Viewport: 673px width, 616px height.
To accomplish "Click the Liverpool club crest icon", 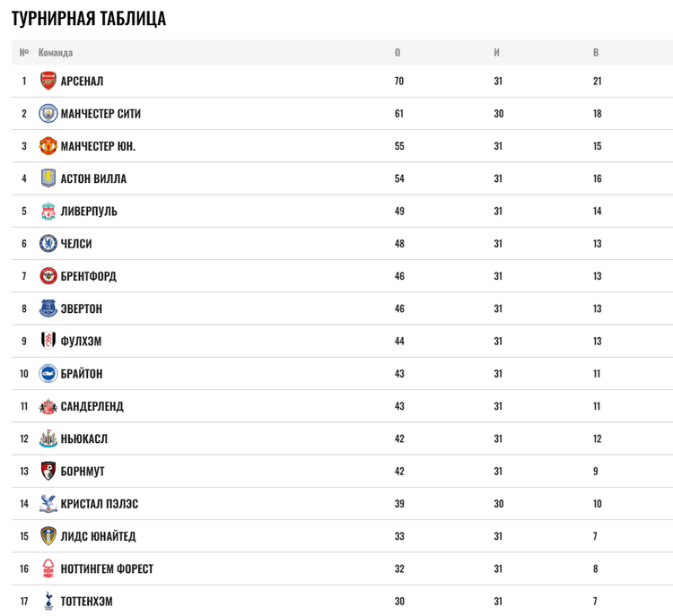I will 48,212.
